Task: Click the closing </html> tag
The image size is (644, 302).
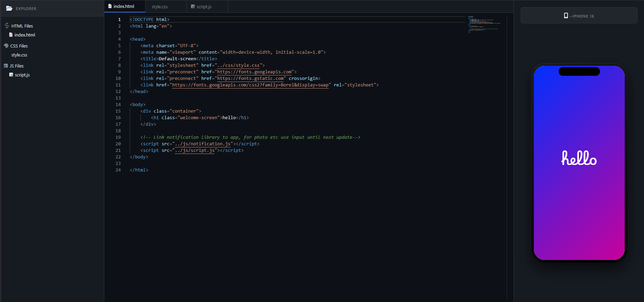Action: coord(139,170)
